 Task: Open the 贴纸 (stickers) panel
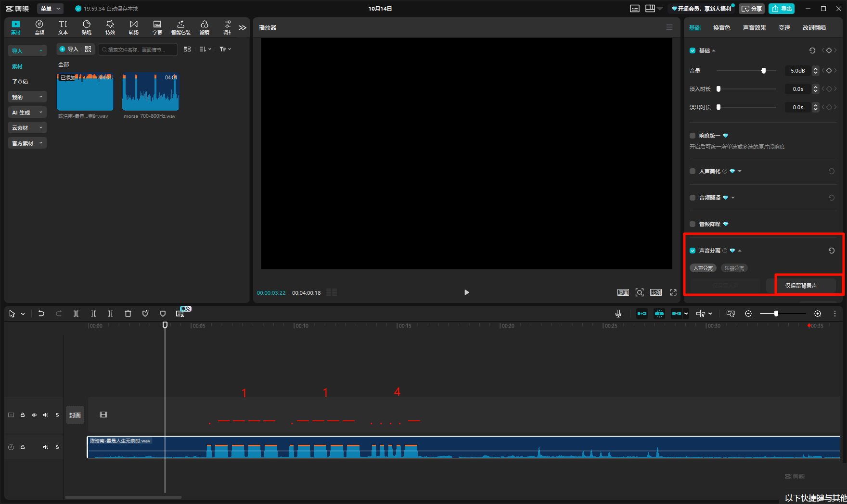pyautogui.click(x=87, y=27)
